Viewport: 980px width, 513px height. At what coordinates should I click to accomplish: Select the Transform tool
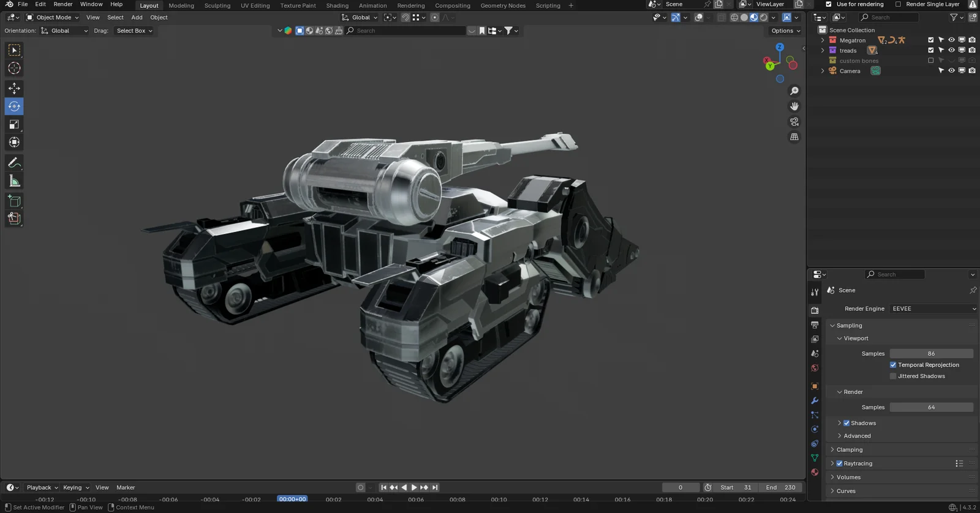pyautogui.click(x=14, y=142)
